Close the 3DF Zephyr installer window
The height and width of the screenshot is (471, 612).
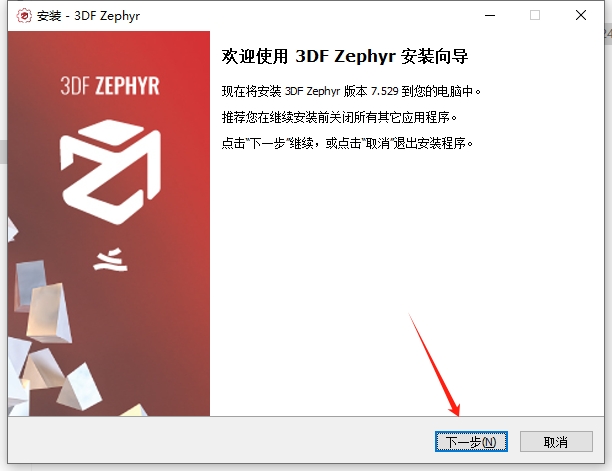pyautogui.click(x=581, y=16)
